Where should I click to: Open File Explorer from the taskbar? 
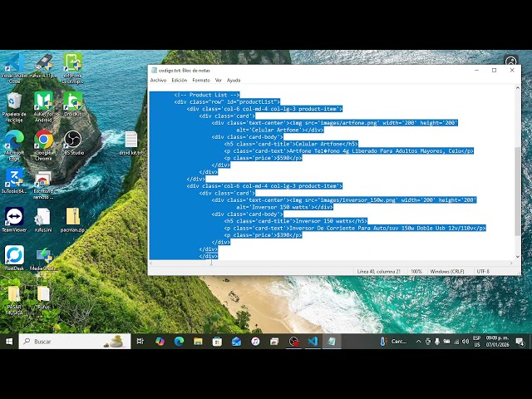[198, 342]
